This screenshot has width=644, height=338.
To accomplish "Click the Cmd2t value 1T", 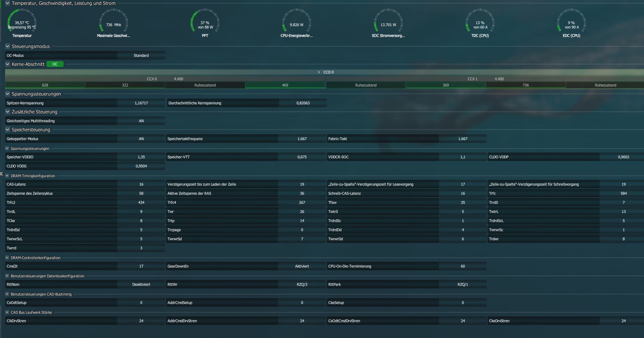I will pyautogui.click(x=141, y=266).
